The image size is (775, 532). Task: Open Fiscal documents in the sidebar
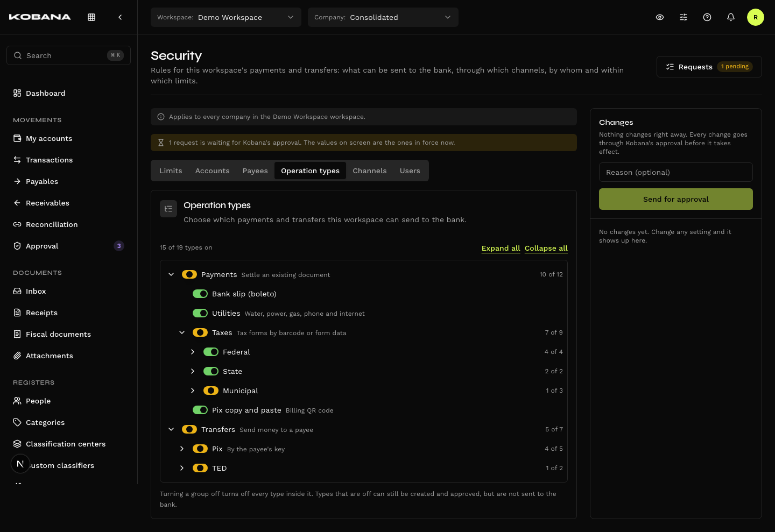68,334
